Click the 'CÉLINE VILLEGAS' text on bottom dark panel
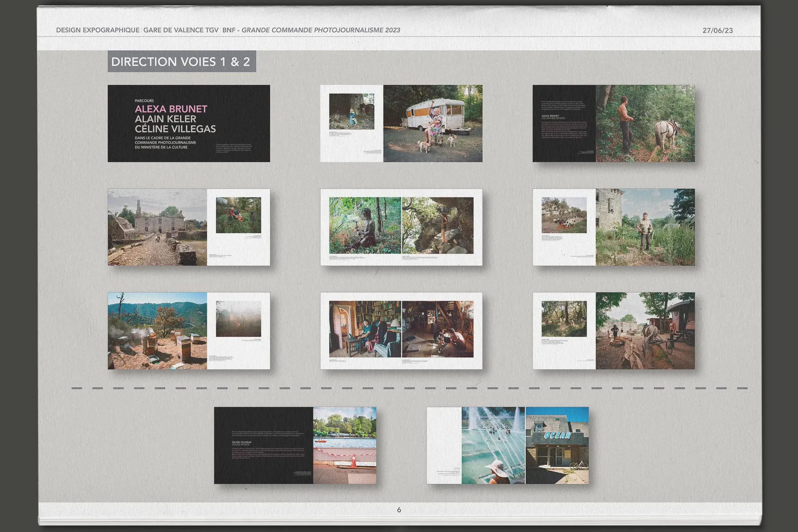 tap(242, 442)
